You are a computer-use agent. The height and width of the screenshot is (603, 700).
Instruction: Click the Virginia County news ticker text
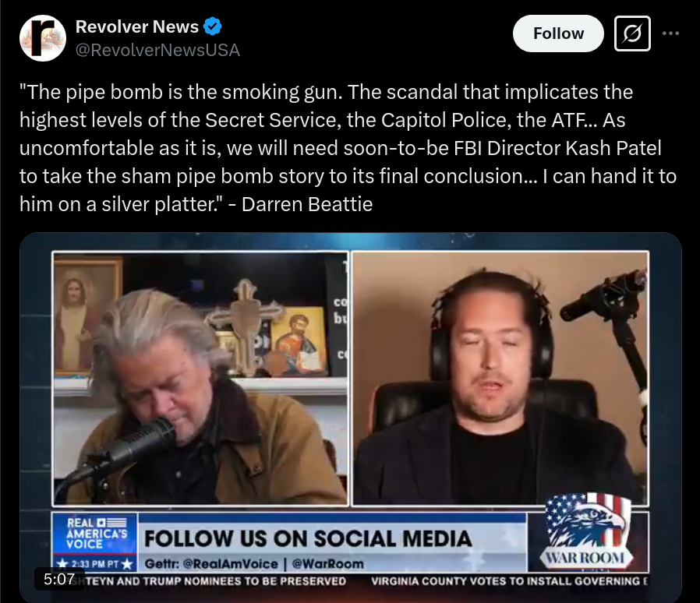point(509,581)
